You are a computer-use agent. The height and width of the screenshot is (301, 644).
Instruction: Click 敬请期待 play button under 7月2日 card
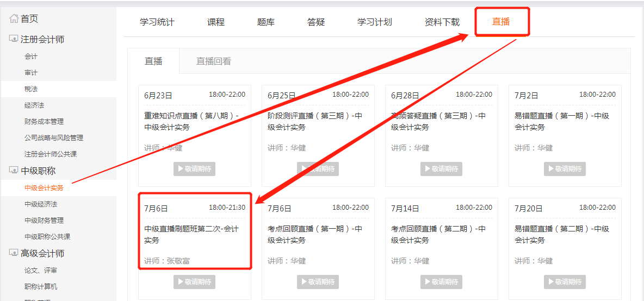(565, 169)
